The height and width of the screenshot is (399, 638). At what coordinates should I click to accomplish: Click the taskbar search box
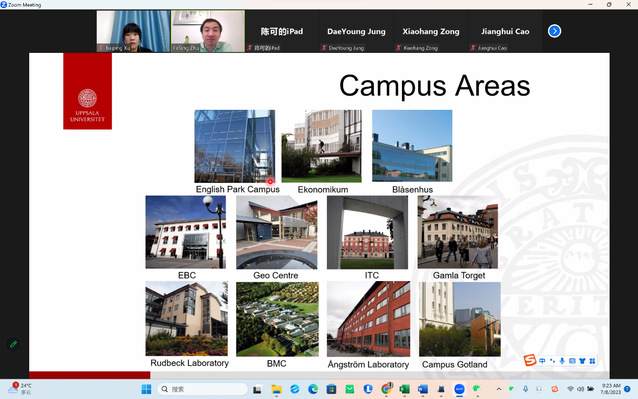tap(202, 389)
